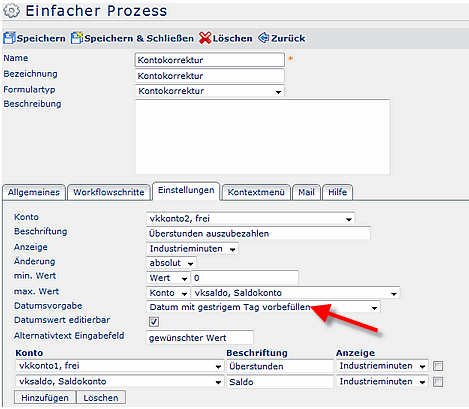Switch to the Kontextmenü tab
469x409 pixels.
pos(256,192)
